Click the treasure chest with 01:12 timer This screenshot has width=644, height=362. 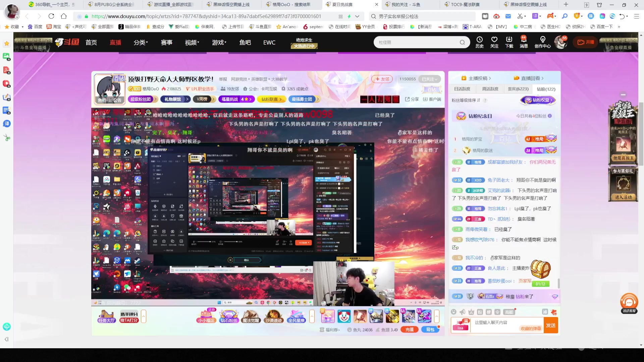pos(540,273)
